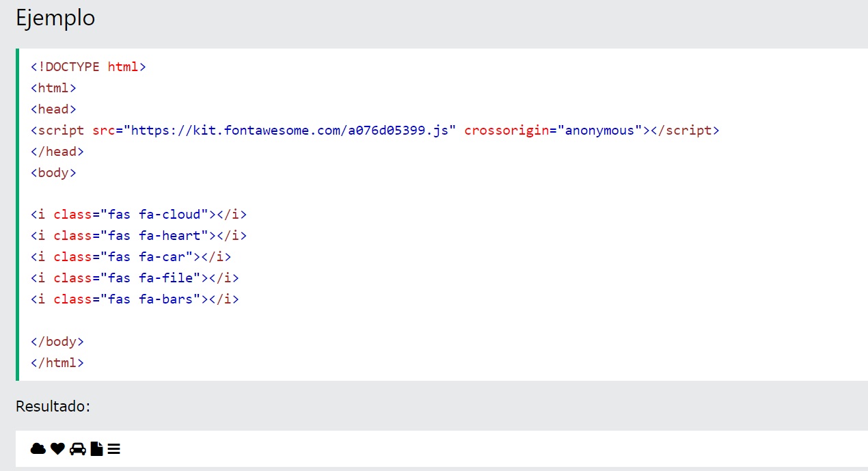This screenshot has height=471, width=868.
Task: Click the "Resultado:" label
Action: [53, 407]
